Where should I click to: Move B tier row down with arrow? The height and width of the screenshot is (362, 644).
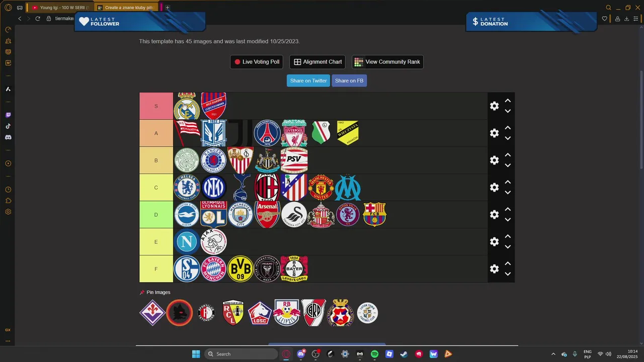coord(508,165)
